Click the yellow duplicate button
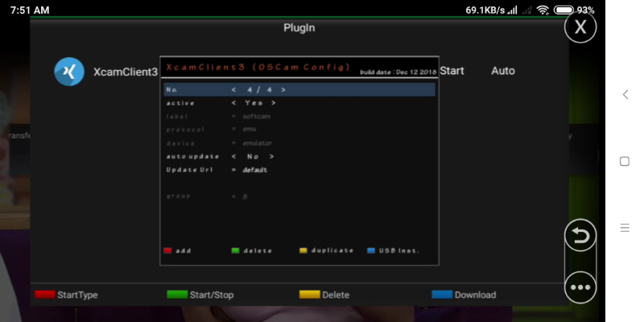 pos(327,250)
